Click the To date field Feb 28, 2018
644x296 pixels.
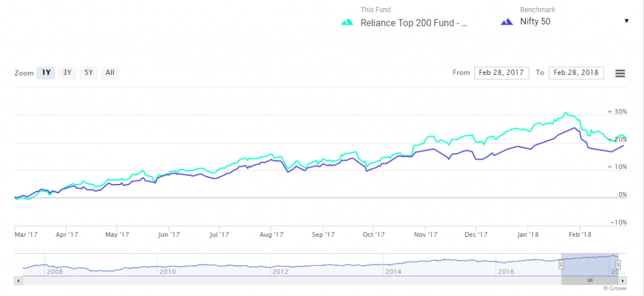pyautogui.click(x=576, y=73)
